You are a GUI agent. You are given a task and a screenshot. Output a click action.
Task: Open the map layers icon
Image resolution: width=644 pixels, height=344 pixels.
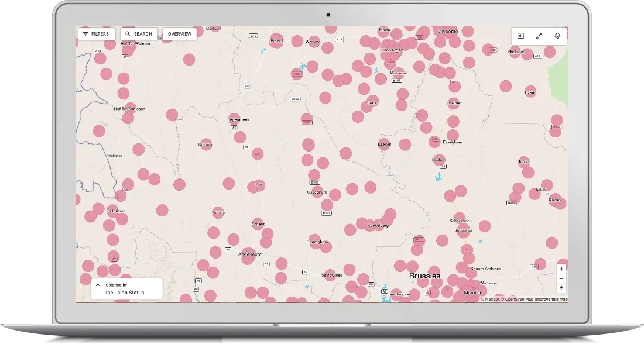pyautogui.click(x=557, y=36)
